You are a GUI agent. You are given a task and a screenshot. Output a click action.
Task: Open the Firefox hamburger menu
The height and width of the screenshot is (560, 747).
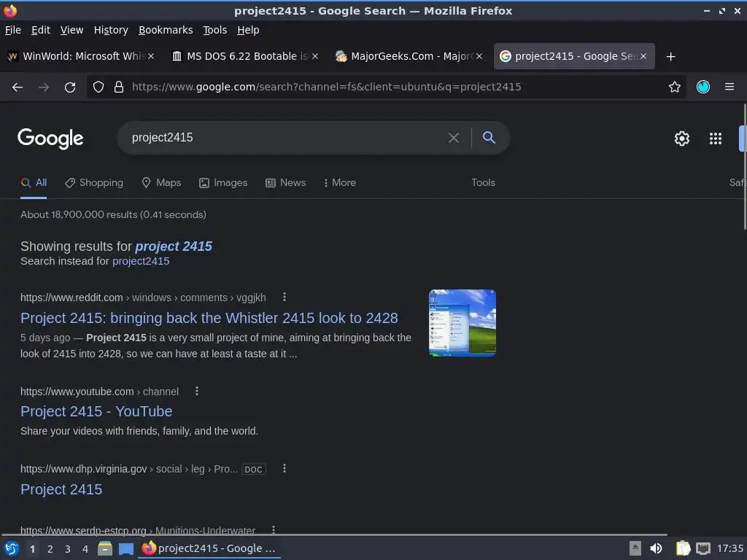pyautogui.click(x=729, y=87)
